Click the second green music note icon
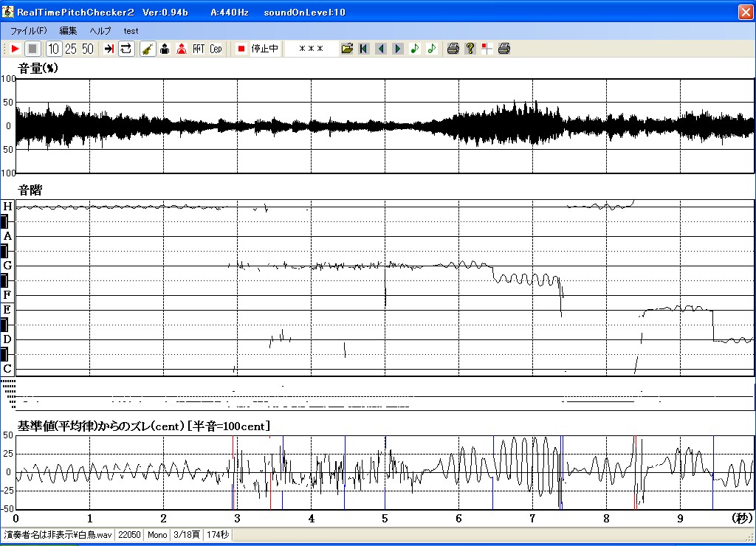The width and height of the screenshot is (756, 546). (x=431, y=49)
